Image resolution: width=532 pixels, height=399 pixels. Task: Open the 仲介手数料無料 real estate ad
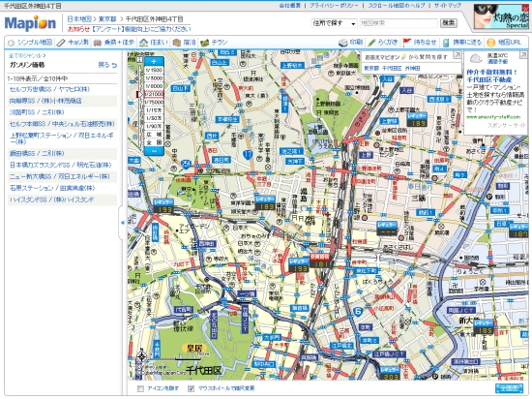coord(492,76)
